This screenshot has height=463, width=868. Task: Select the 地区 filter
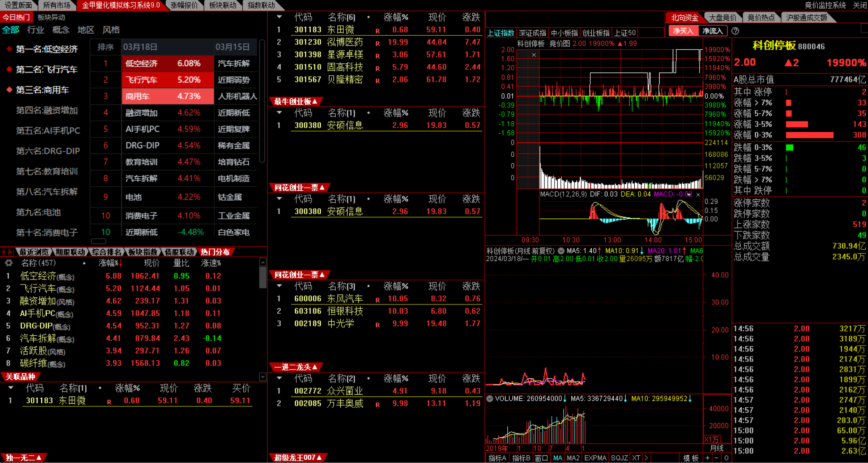coord(86,30)
